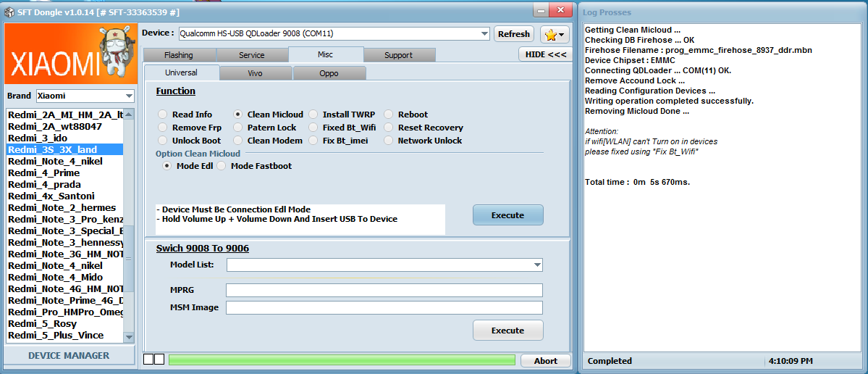Click the model list scroll-down arrow

(129, 336)
